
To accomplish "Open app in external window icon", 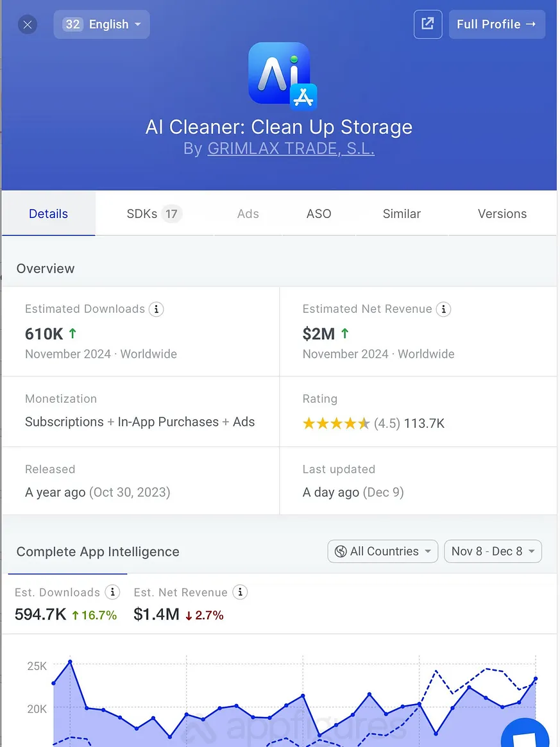I will point(428,24).
